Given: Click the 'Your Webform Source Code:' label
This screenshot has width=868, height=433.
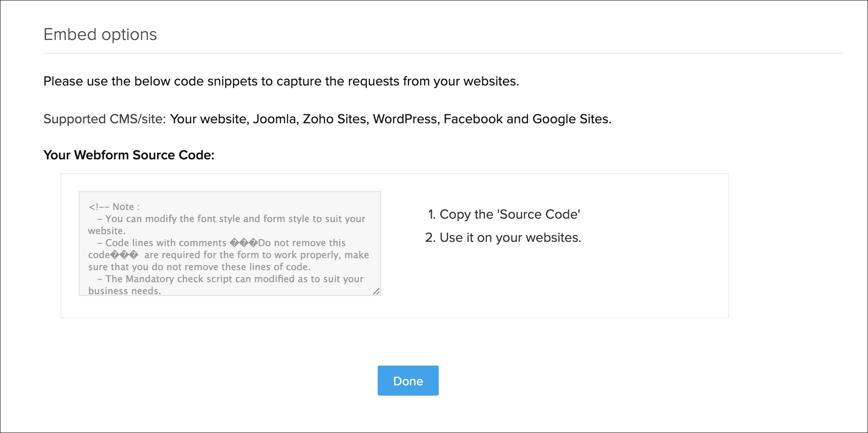Looking at the screenshot, I should click(x=128, y=155).
